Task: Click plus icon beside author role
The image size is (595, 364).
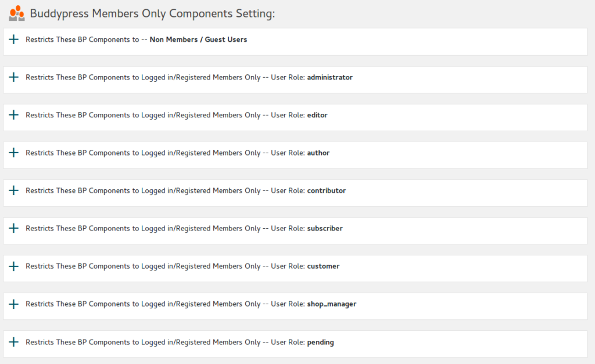Action: 14,153
